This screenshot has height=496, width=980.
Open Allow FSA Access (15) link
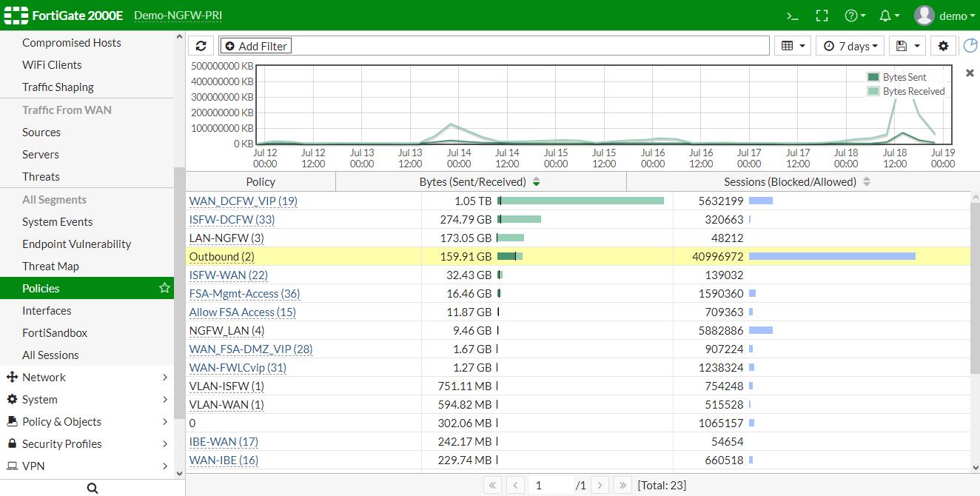(x=243, y=312)
